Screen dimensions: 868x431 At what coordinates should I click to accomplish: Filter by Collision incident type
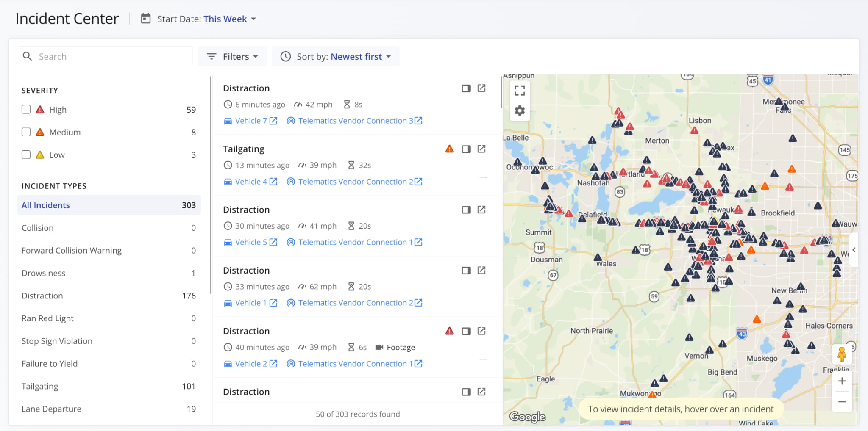[108, 228]
